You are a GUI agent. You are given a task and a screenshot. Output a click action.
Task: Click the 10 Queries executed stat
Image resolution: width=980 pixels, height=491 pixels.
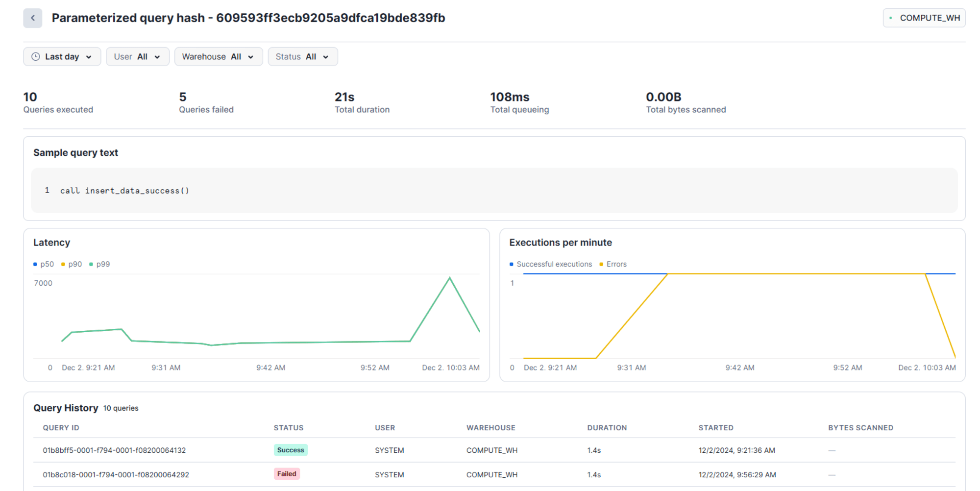pos(58,103)
